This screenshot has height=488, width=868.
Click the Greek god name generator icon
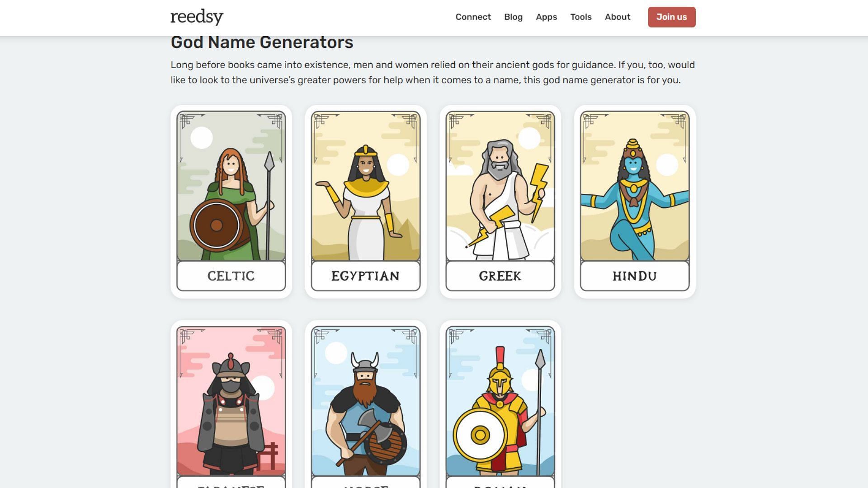(500, 201)
